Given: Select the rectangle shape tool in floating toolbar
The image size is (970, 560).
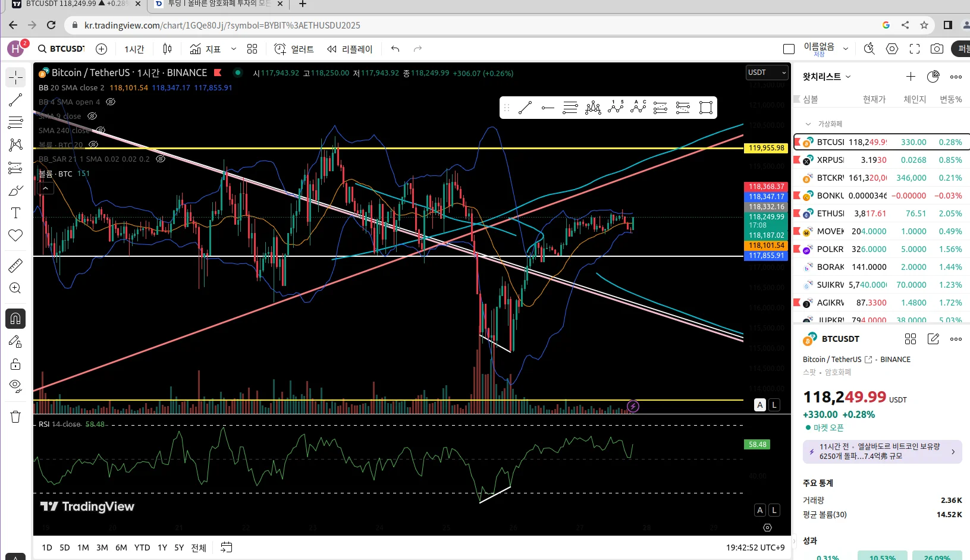Looking at the screenshot, I should (x=706, y=108).
